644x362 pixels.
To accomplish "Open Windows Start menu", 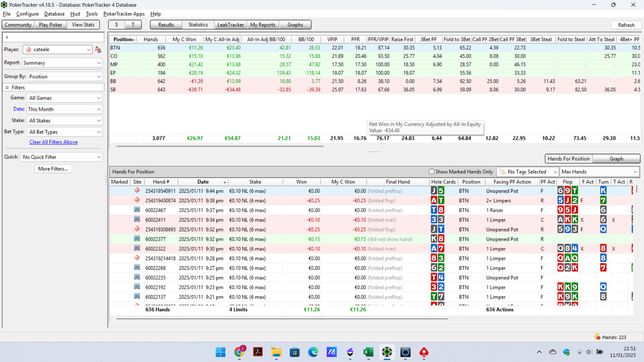I will pyautogui.click(x=220, y=352).
